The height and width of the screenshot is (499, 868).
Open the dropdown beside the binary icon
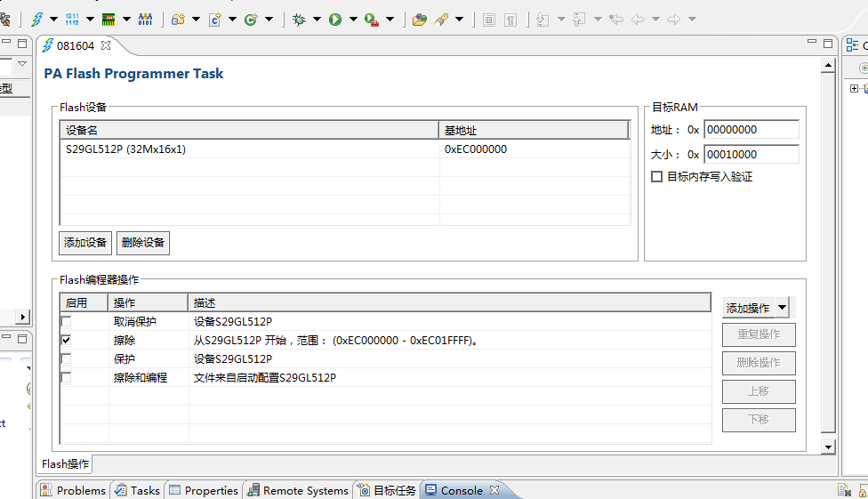click(90, 19)
